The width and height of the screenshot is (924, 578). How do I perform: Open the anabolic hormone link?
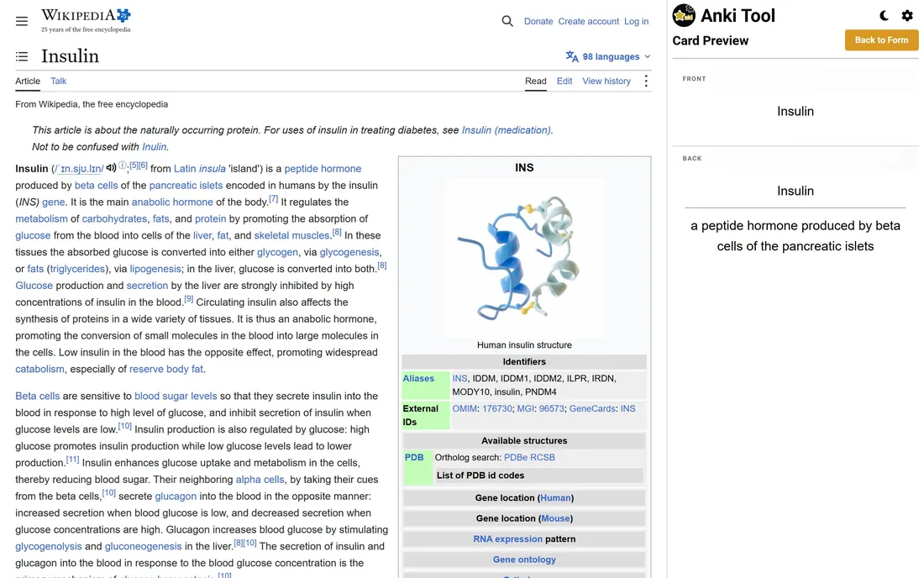(172, 202)
